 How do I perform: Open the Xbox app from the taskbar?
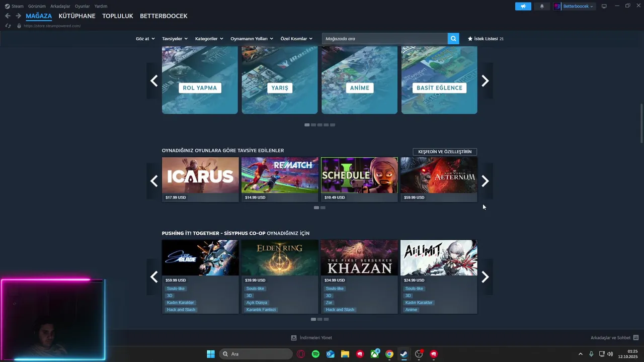coord(375,354)
